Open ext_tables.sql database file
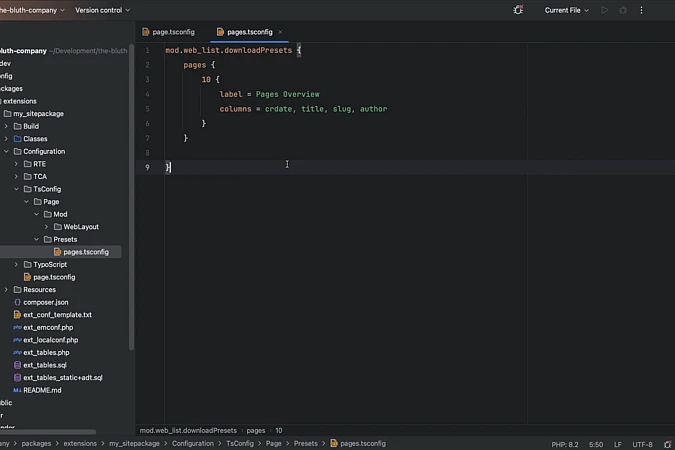This screenshot has height=450, width=675. 44,365
